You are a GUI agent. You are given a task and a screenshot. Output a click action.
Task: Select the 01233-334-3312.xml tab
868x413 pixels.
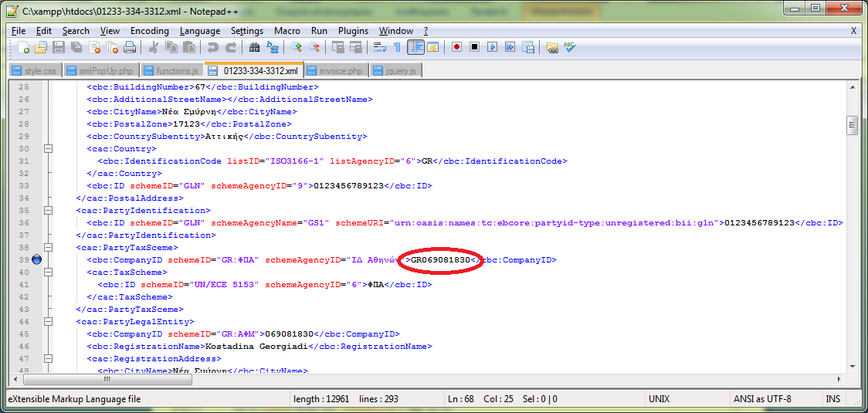click(253, 70)
